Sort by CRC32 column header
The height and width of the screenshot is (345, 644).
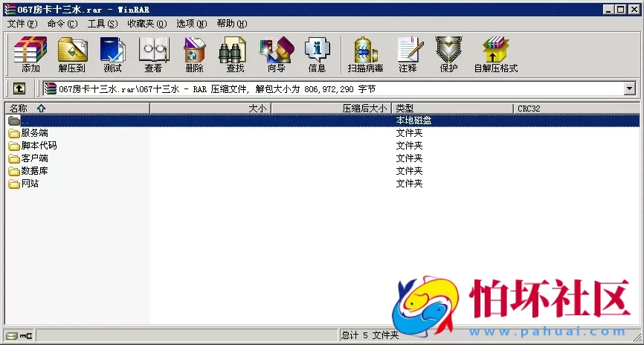tap(576, 109)
